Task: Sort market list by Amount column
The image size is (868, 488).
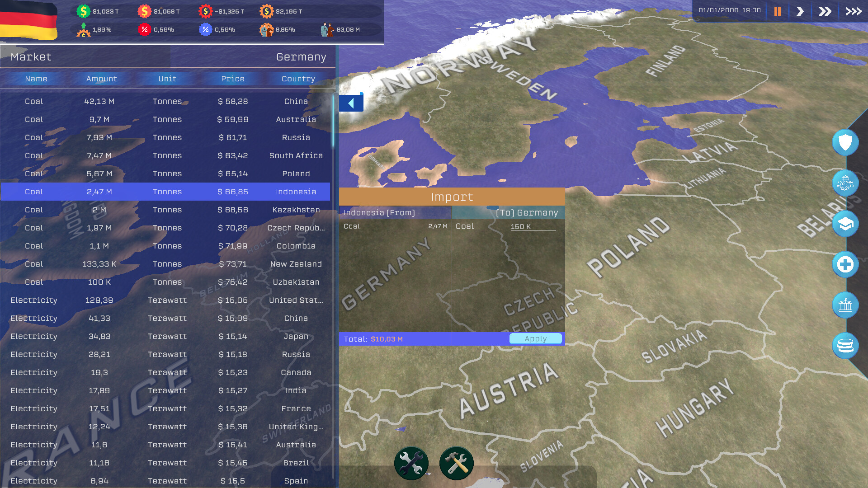Action: [x=101, y=79]
